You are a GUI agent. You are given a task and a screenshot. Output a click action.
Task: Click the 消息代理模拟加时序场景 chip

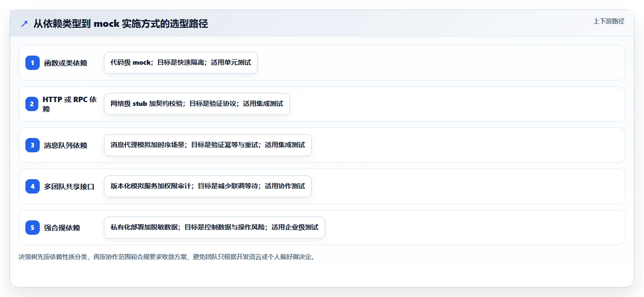(x=208, y=145)
